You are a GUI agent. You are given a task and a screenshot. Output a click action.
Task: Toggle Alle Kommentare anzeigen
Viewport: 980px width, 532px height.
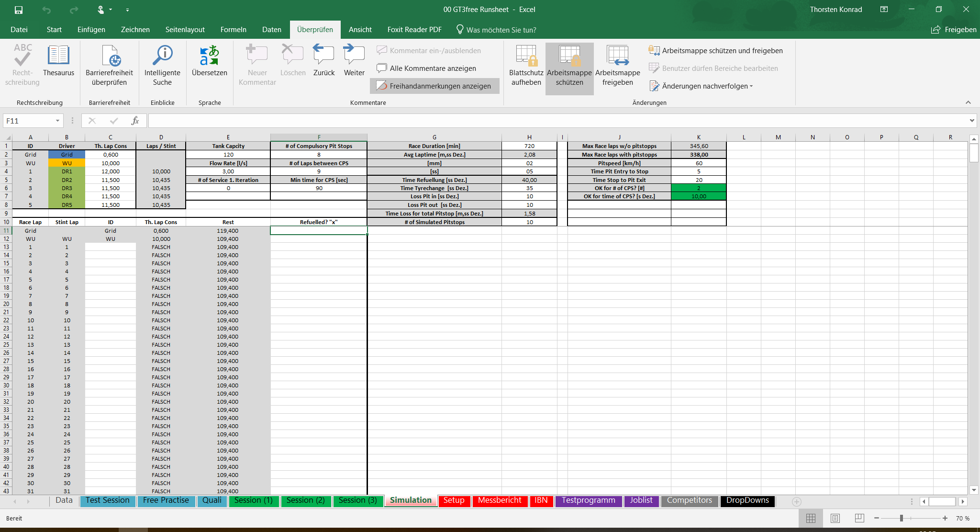coord(426,68)
